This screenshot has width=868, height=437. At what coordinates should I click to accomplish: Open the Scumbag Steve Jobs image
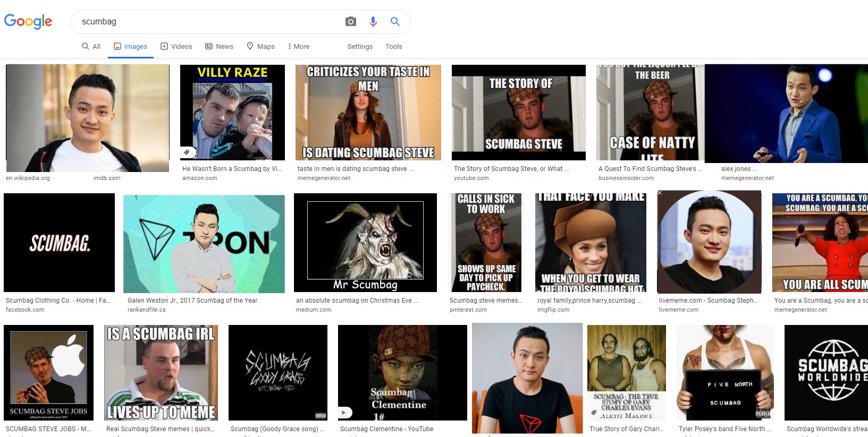point(48,373)
